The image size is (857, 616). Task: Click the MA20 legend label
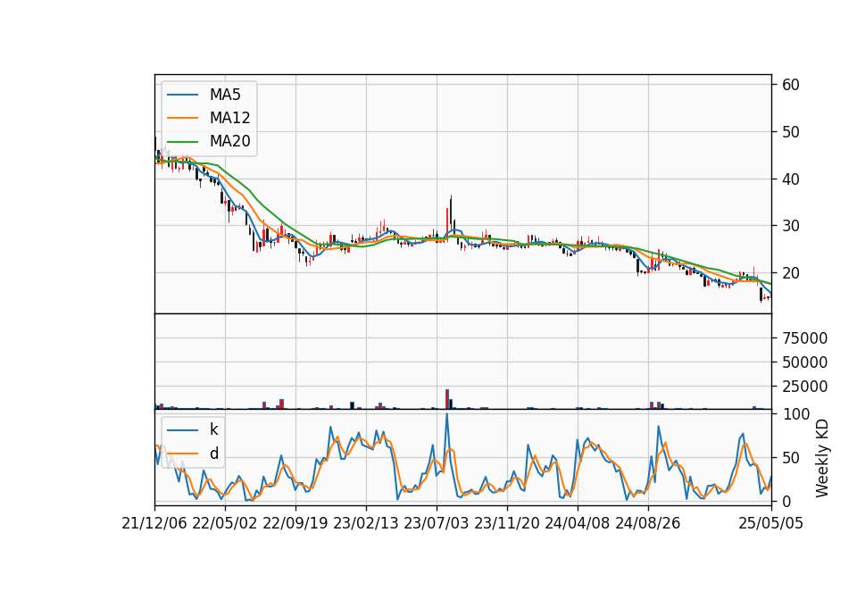(x=229, y=141)
